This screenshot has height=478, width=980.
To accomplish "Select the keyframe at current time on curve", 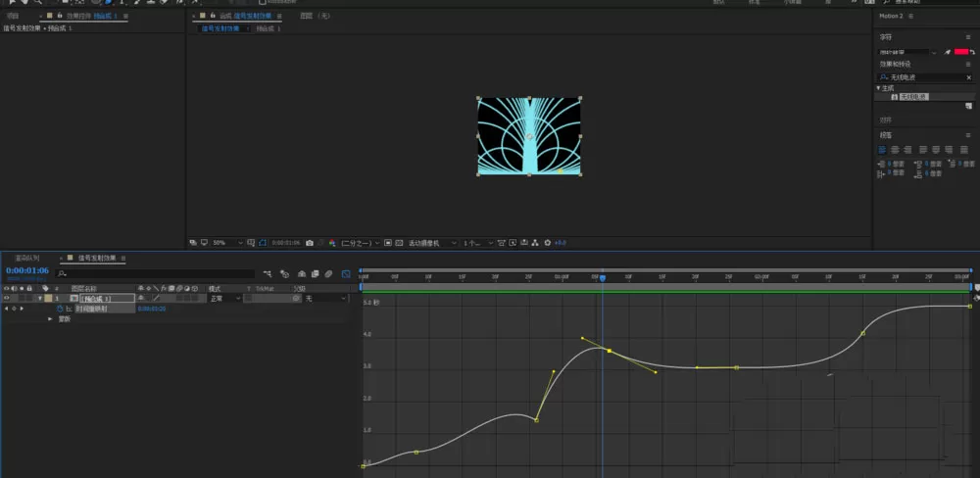I will [610, 352].
